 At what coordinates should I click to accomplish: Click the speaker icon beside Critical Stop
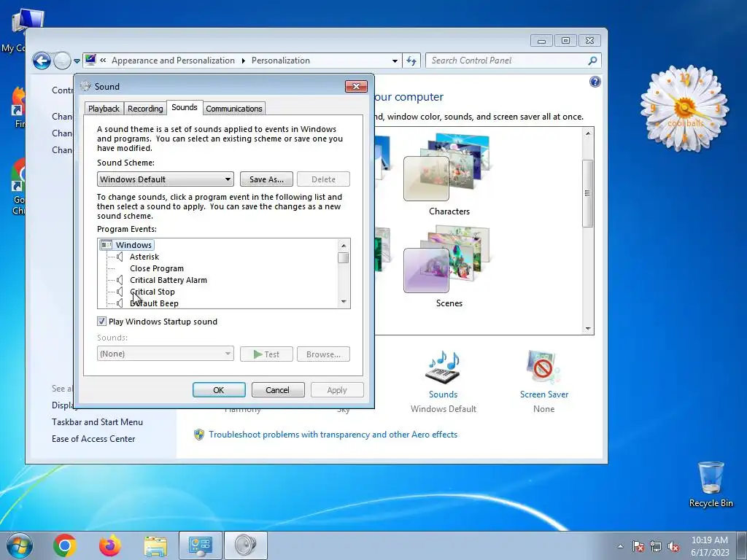(x=120, y=292)
